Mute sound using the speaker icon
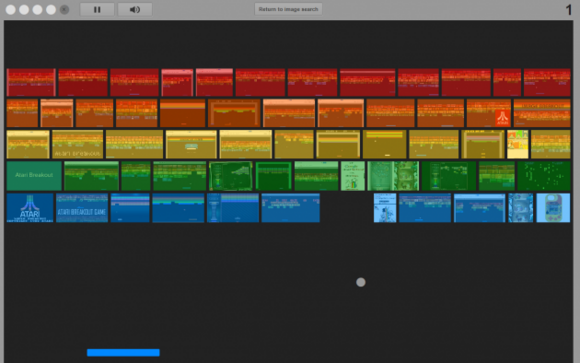Viewport: 580px width, 363px height. (x=135, y=9)
